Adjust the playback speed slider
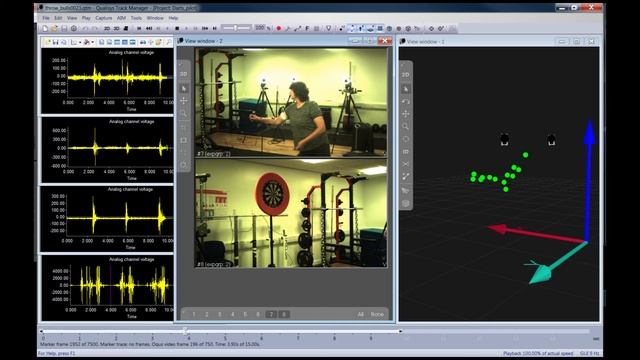Screen dimensions: 640x360 (x=236, y=28)
